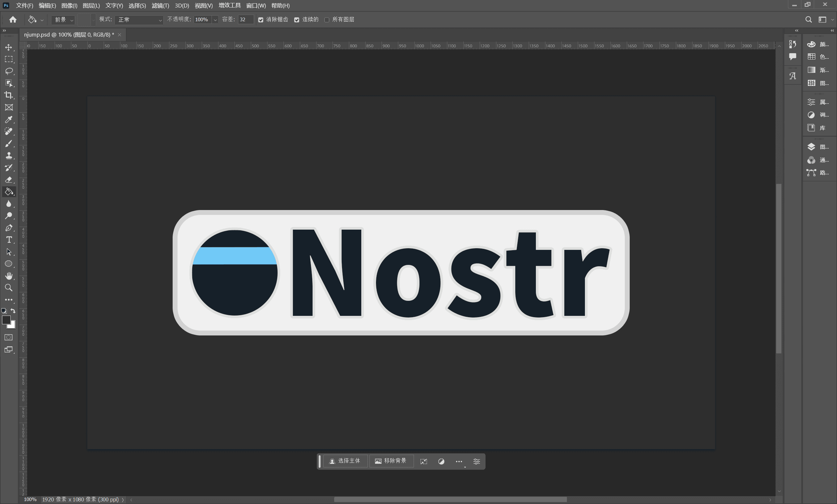The height and width of the screenshot is (504, 837).
Task: Click the 选择主体 button
Action: (x=345, y=461)
